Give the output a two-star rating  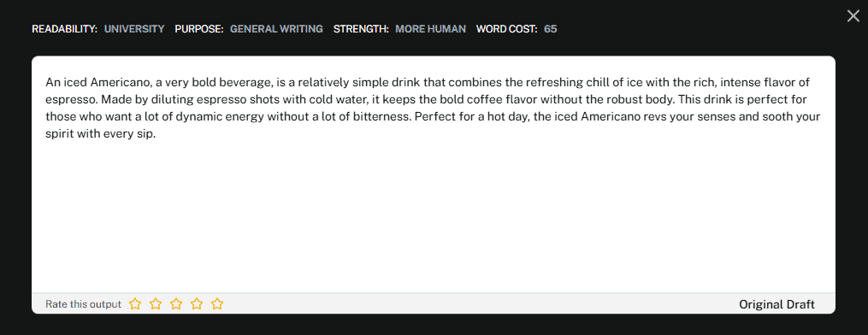(x=156, y=303)
